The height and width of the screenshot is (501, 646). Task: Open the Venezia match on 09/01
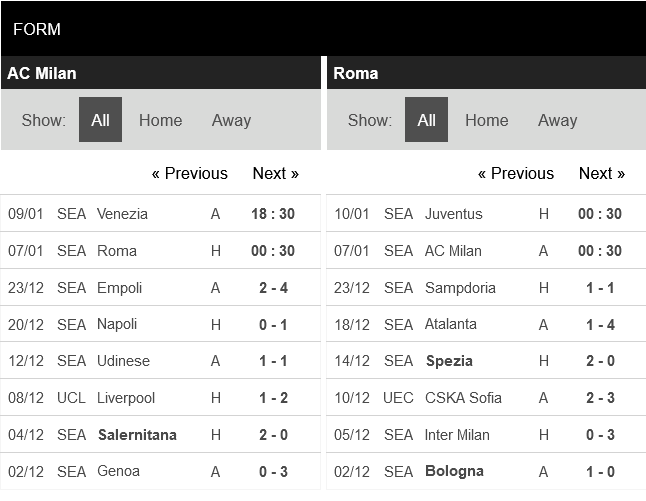[122, 214]
